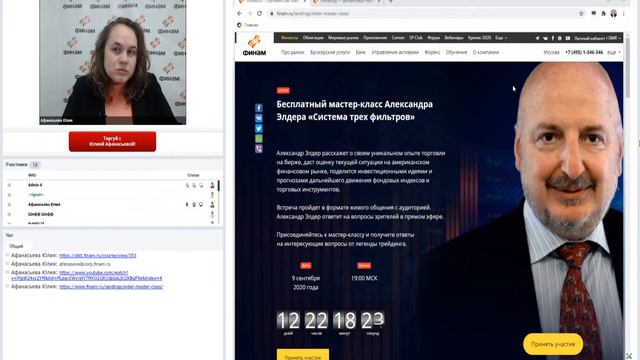
Task: Open VK icon in Finam top bar
Action: 545,38
